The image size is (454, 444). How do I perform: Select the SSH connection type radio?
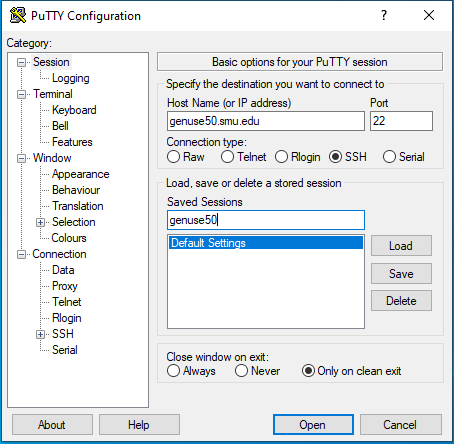pyautogui.click(x=335, y=157)
